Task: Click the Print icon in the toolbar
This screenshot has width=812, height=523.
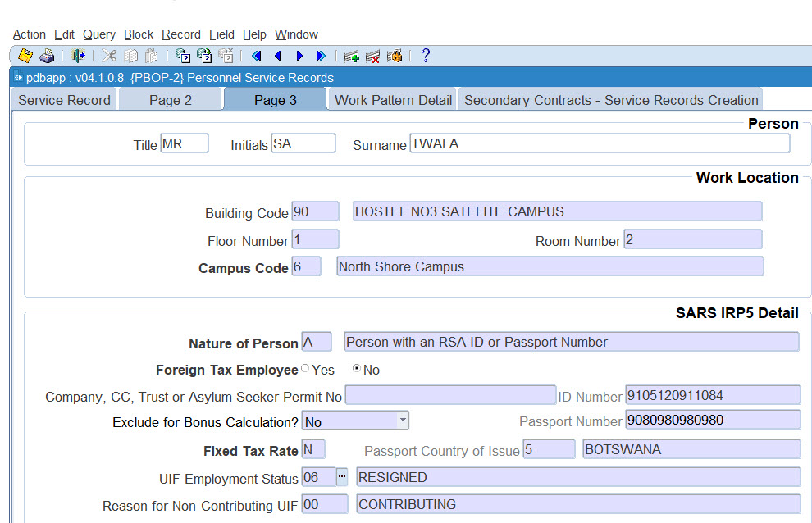Action: point(47,56)
